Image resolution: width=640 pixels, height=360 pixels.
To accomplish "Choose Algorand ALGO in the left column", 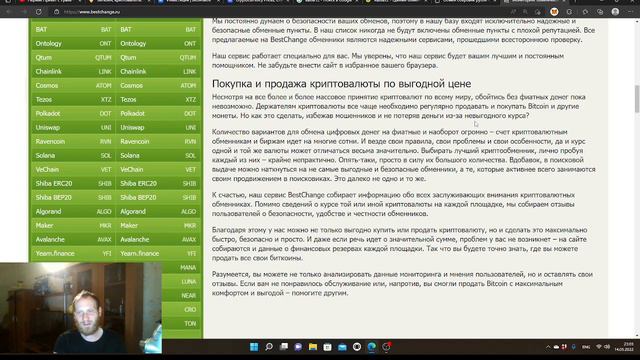I will [x=73, y=211].
